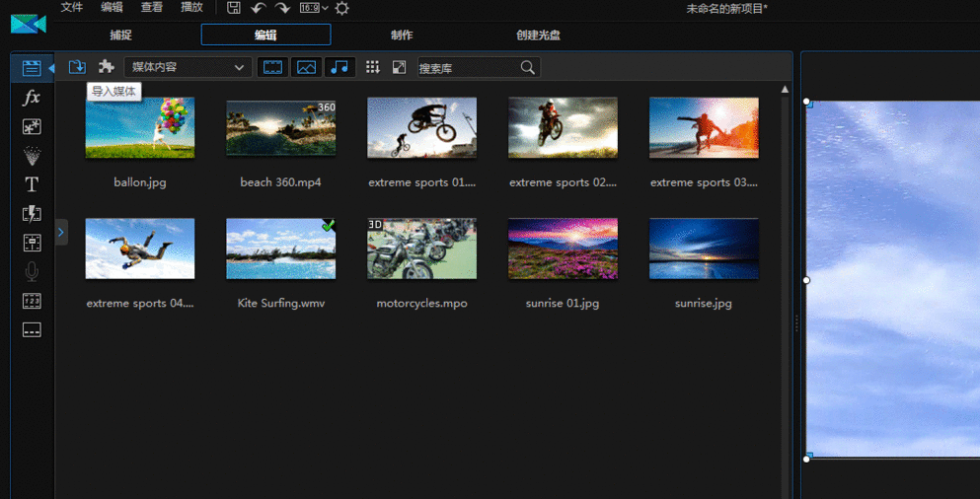Open the Chapter room (123 icon)
This screenshot has width=980, height=499.
32,301
